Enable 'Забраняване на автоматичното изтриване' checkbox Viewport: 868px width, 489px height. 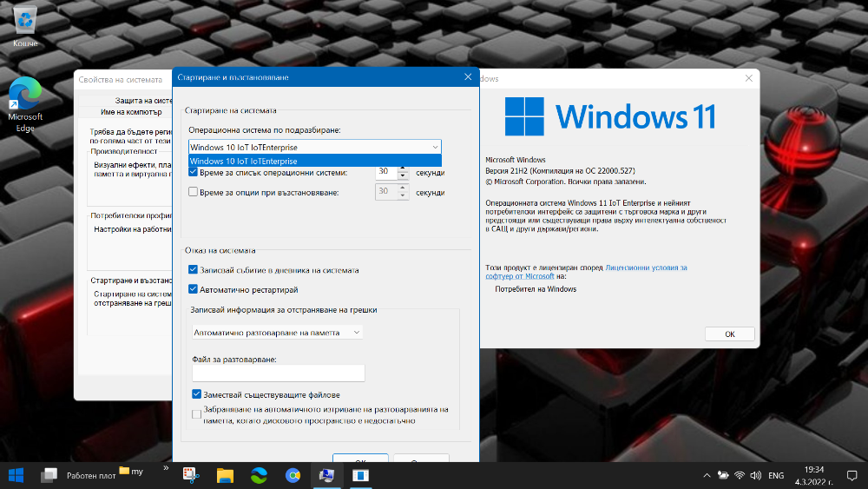click(x=196, y=414)
